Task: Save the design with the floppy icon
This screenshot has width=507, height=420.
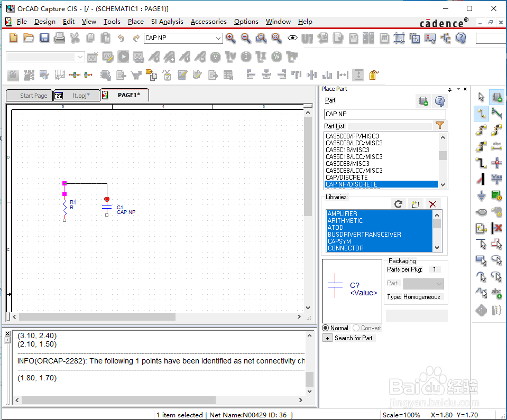Action: [44, 38]
